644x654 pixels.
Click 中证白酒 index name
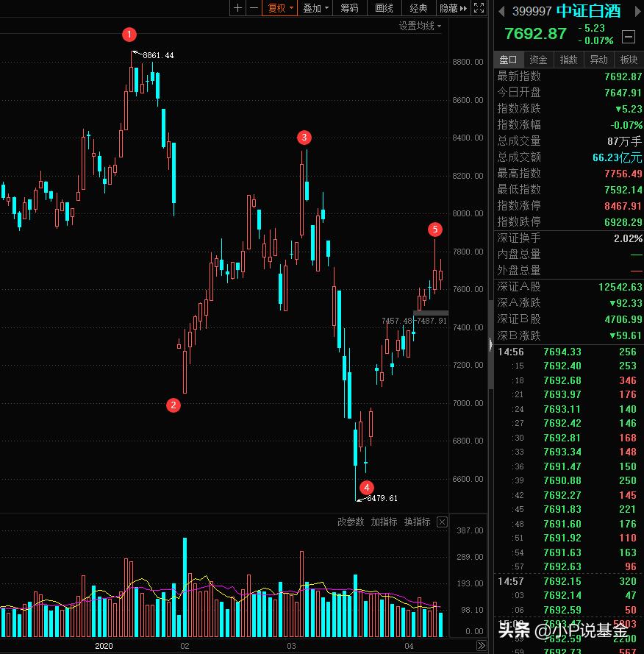point(588,11)
